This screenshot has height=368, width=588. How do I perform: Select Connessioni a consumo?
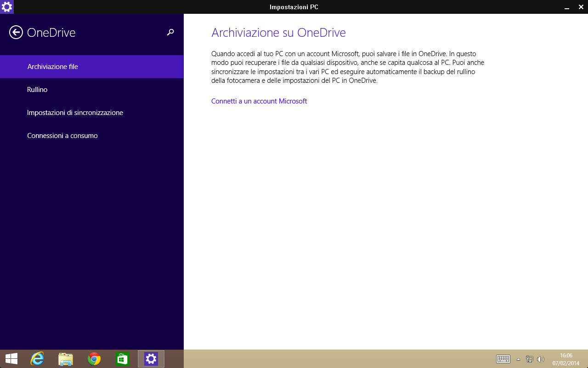pos(92,136)
